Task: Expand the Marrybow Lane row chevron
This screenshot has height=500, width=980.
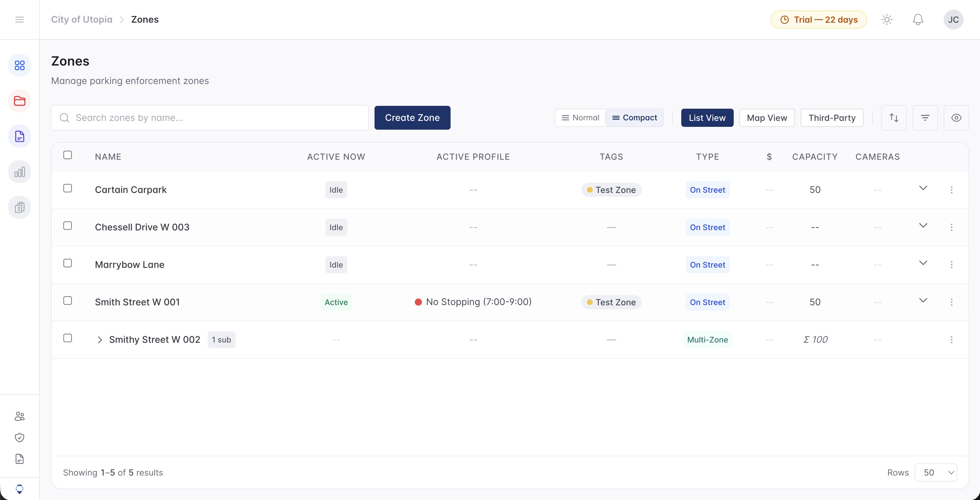Action: point(923,263)
